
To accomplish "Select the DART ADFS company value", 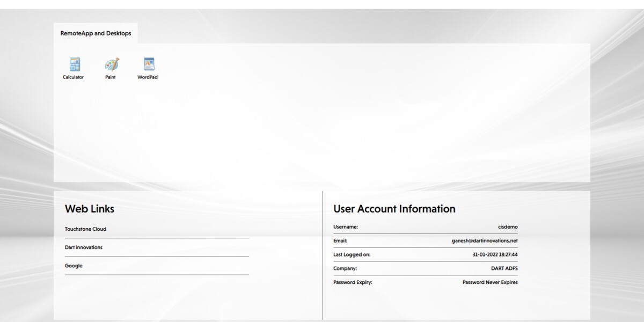I will point(504,268).
